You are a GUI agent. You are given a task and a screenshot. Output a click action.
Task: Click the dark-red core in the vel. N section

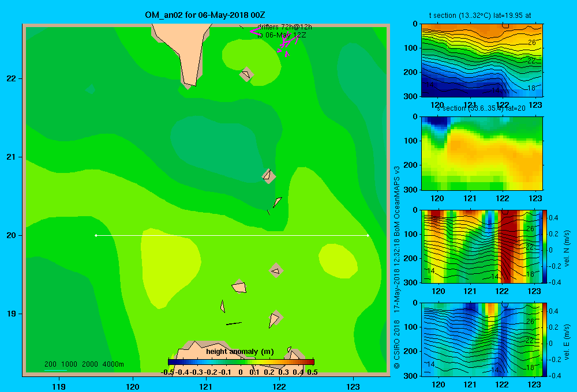[509, 246]
